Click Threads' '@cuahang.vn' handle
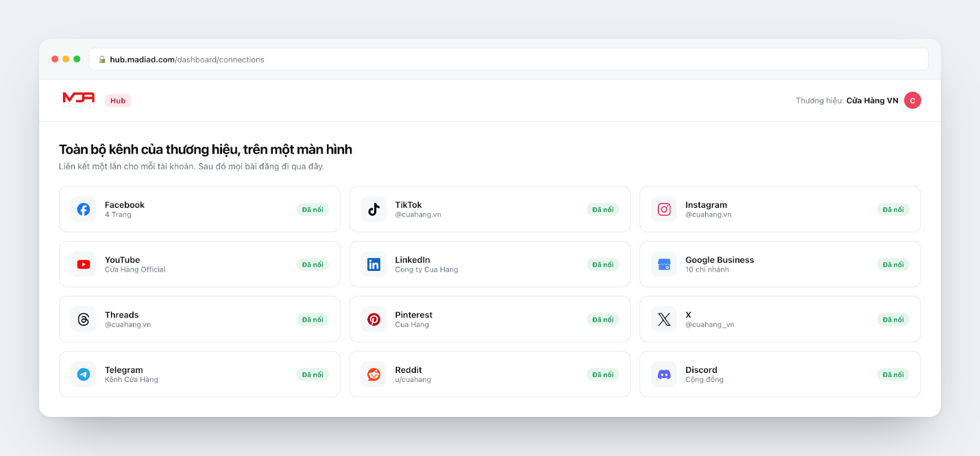This screenshot has width=980, height=456. click(x=128, y=324)
